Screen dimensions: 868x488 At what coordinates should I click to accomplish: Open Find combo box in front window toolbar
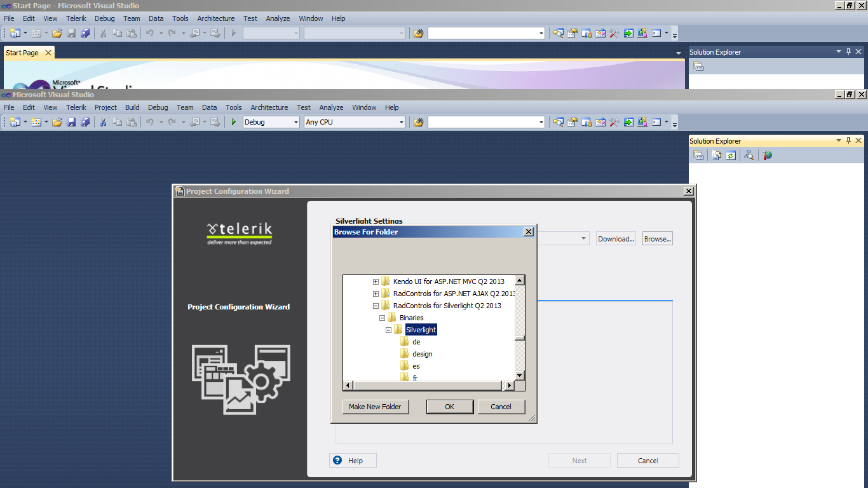pyautogui.click(x=486, y=122)
